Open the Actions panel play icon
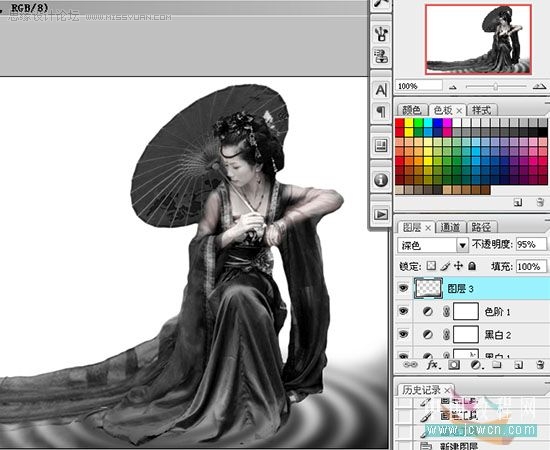550x450 pixels. (381, 214)
